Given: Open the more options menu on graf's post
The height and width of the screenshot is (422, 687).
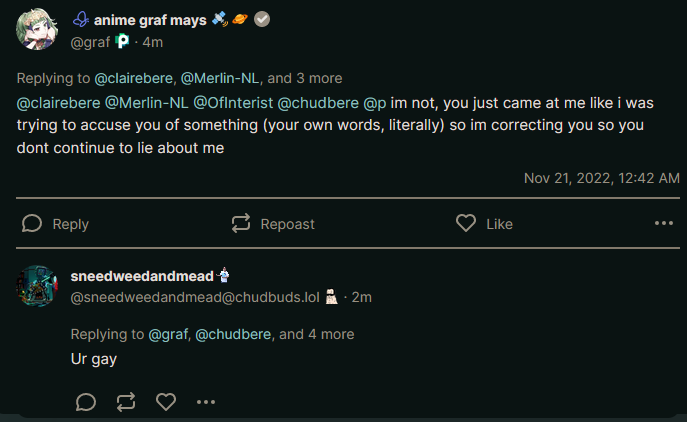Looking at the screenshot, I should 664,223.
